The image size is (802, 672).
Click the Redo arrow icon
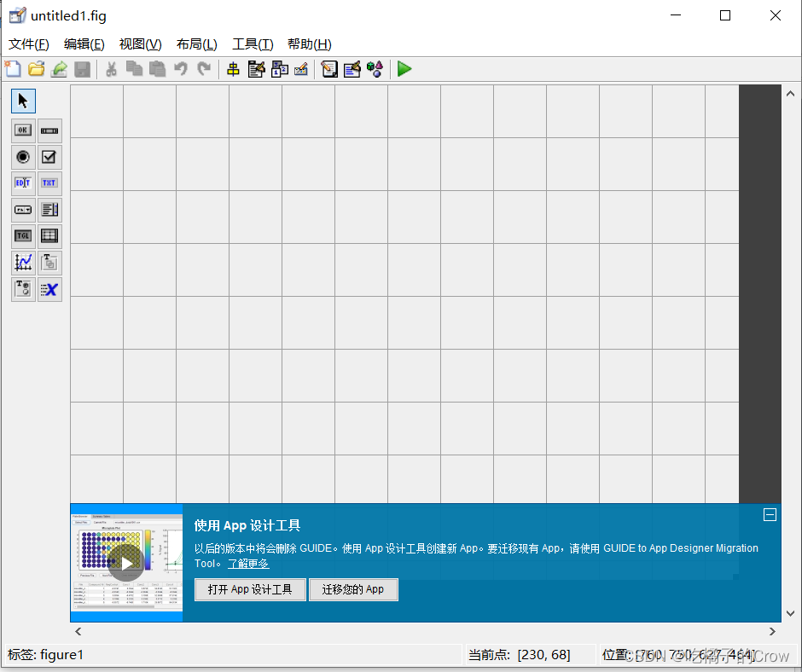pyautogui.click(x=204, y=69)
